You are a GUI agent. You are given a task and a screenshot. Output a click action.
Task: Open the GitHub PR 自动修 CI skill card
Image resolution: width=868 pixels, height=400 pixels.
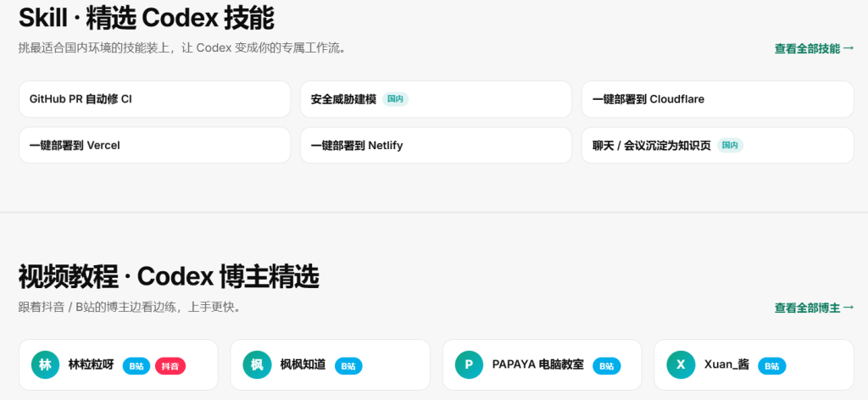(x=154, y=100)
